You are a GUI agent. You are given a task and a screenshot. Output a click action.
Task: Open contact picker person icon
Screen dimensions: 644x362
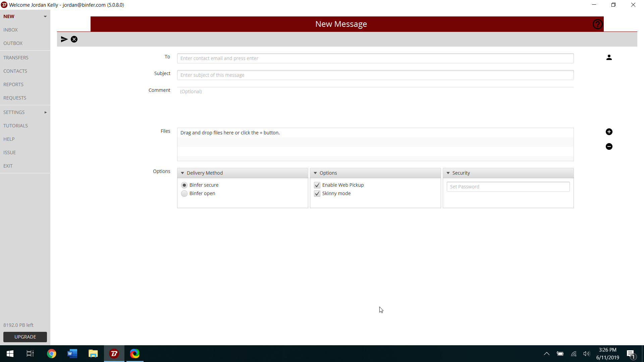609,58
